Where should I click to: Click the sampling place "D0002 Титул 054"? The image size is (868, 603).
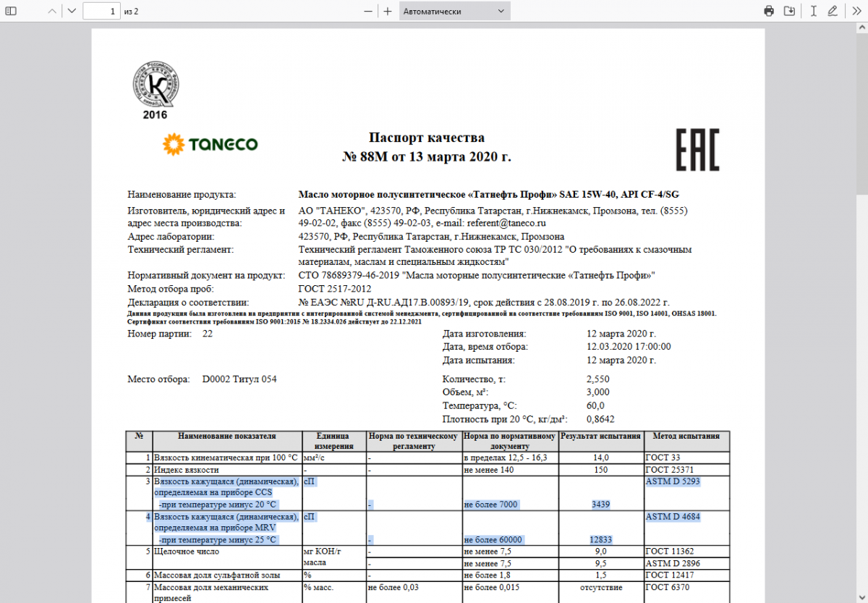[x=239, y=379]
